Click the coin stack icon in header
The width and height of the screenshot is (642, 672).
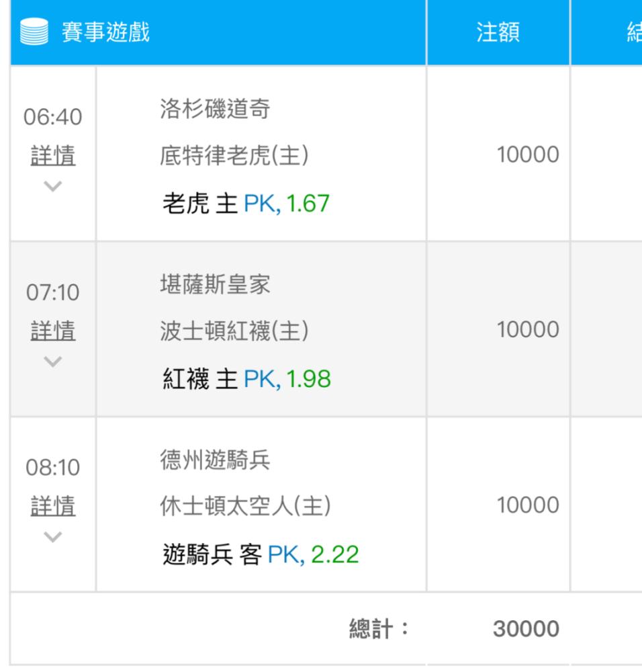point(34,32)
